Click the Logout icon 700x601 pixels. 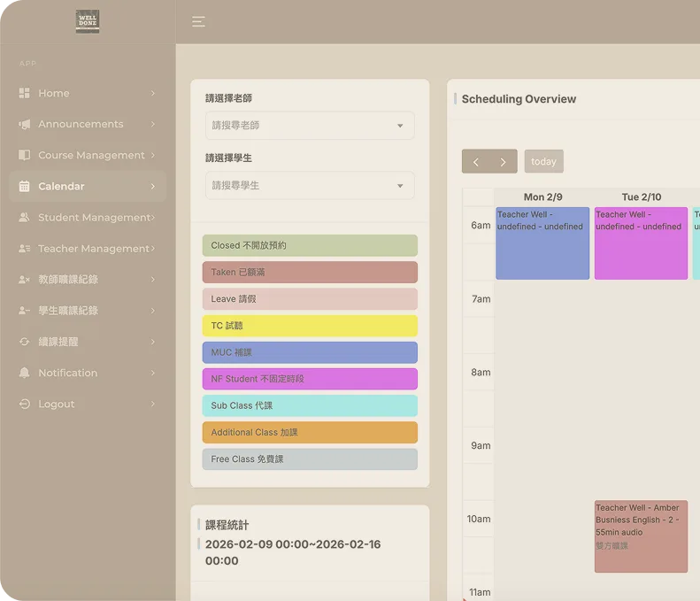24,405
